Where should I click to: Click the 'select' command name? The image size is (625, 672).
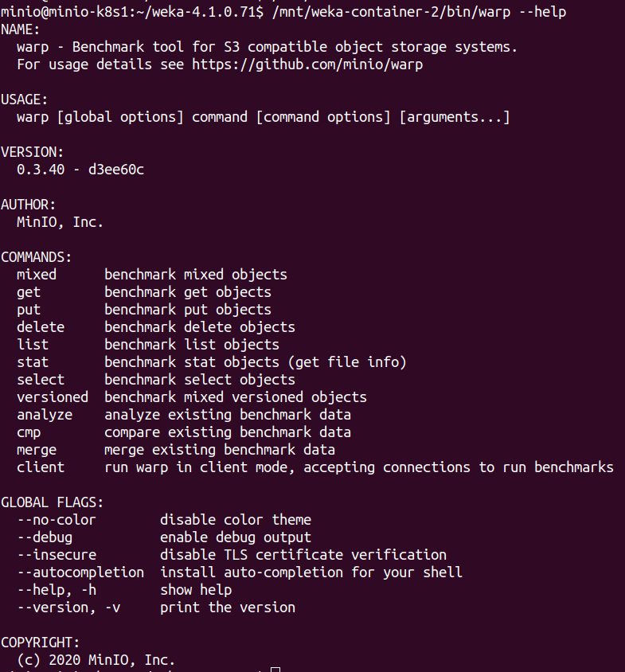click(41, 380)
